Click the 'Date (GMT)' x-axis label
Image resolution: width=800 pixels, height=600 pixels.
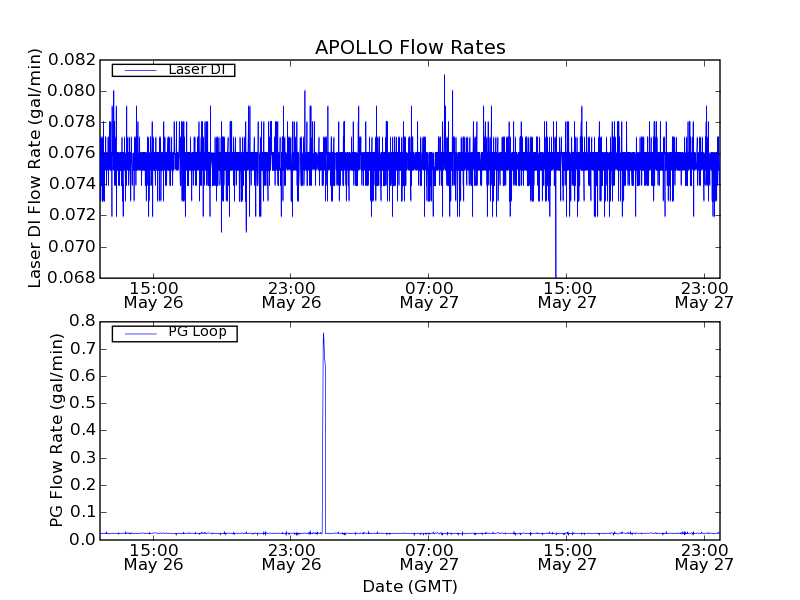(x=410, y=586)
